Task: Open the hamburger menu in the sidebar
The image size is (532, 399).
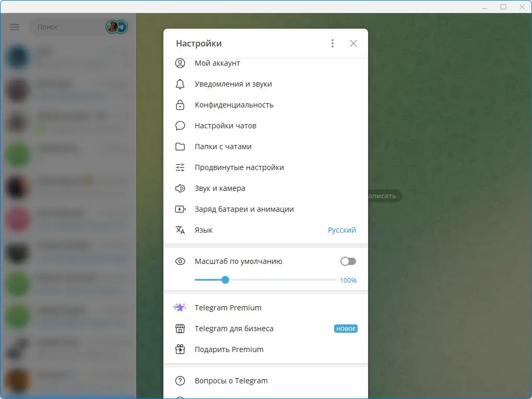Action: (x=15, y=27)
